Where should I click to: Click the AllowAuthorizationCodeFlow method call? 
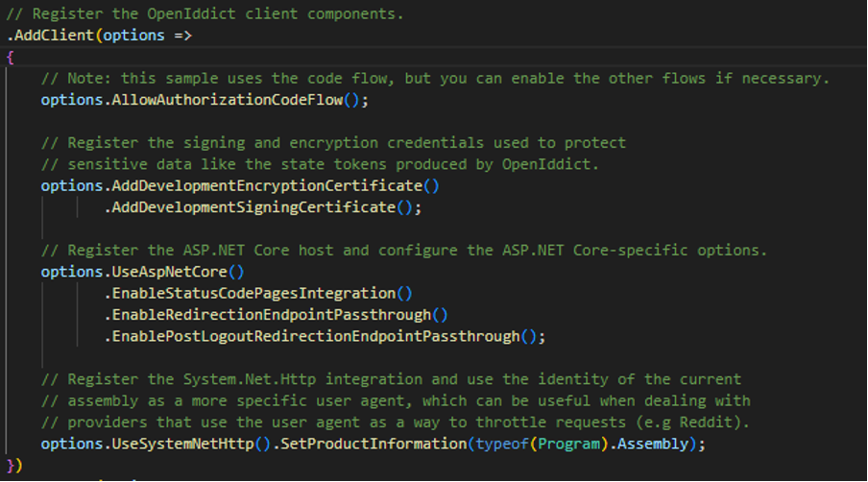pyautogui.click(x=227, y=100)
